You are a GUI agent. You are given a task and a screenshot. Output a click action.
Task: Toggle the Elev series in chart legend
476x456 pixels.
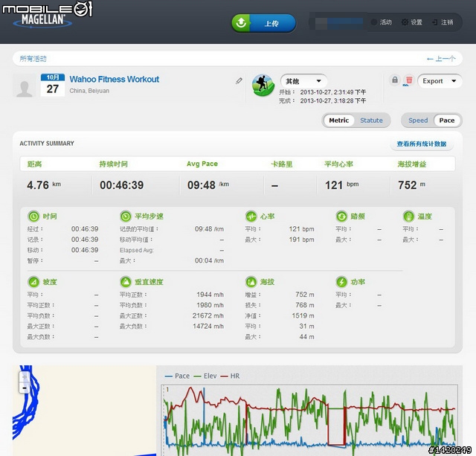pos(205,376)
